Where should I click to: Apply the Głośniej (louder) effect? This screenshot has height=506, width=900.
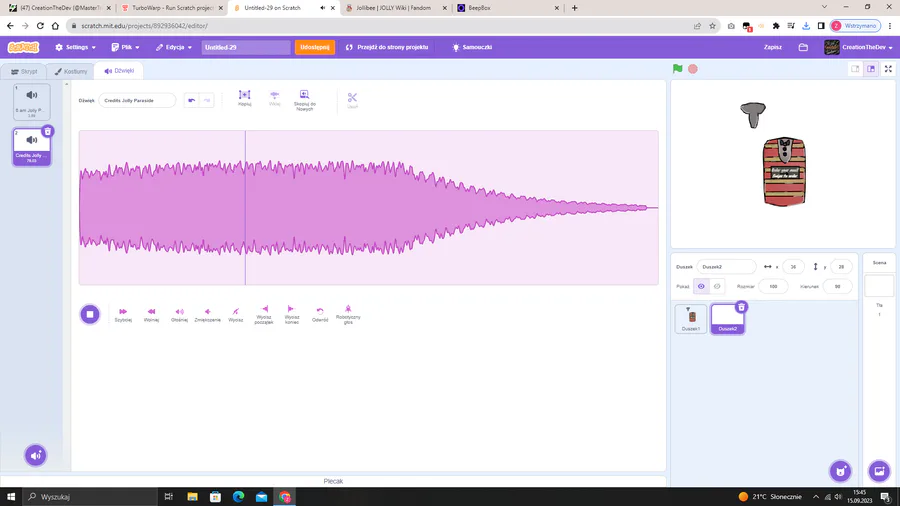[179, 314]
